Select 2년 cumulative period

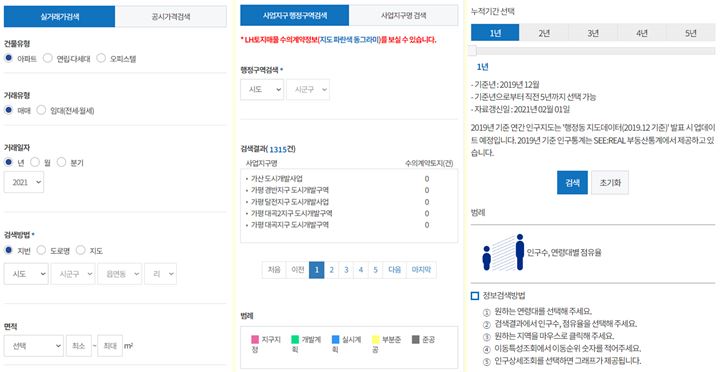click(x=544, y=33)
